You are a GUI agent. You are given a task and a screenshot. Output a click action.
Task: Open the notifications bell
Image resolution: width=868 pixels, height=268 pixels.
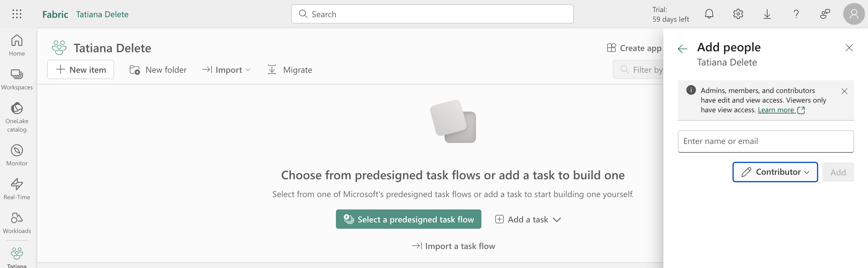point(709,14)
